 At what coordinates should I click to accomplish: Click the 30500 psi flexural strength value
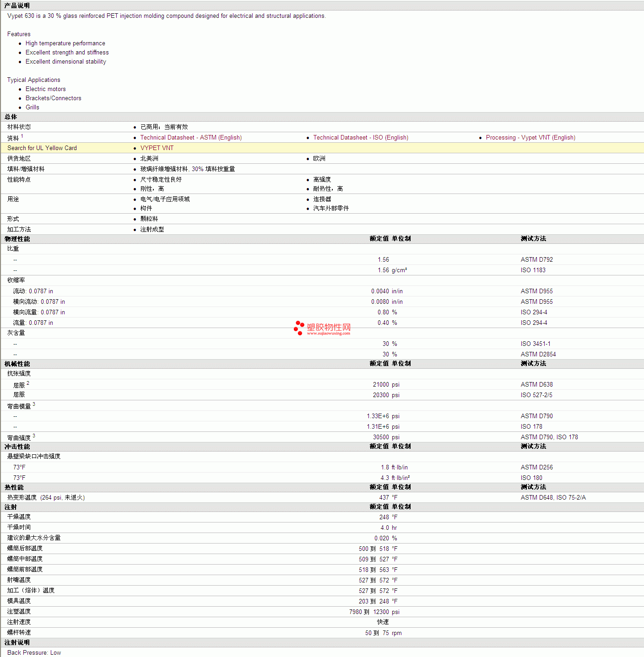coord(386,437)
